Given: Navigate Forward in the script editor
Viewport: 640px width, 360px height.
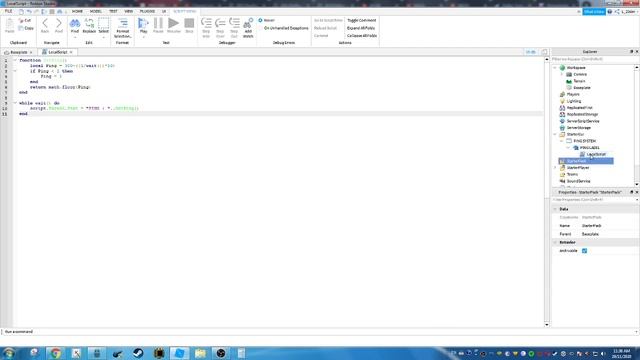Looking at the screenshot, I should (59, 26).
